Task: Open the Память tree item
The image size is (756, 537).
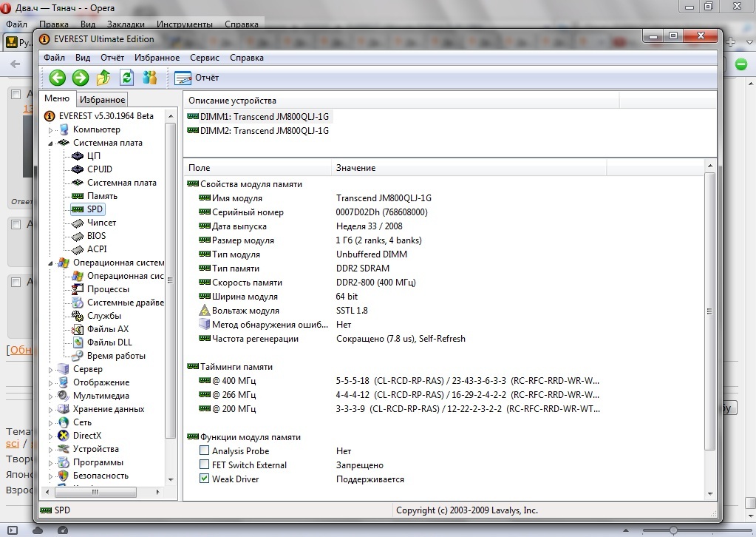Action: (102, 196)
